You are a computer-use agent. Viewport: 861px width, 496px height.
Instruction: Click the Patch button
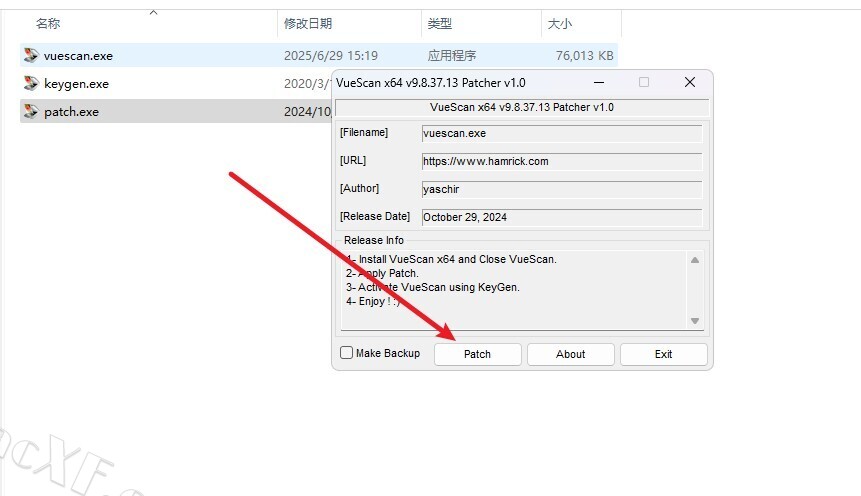point(477,354)
